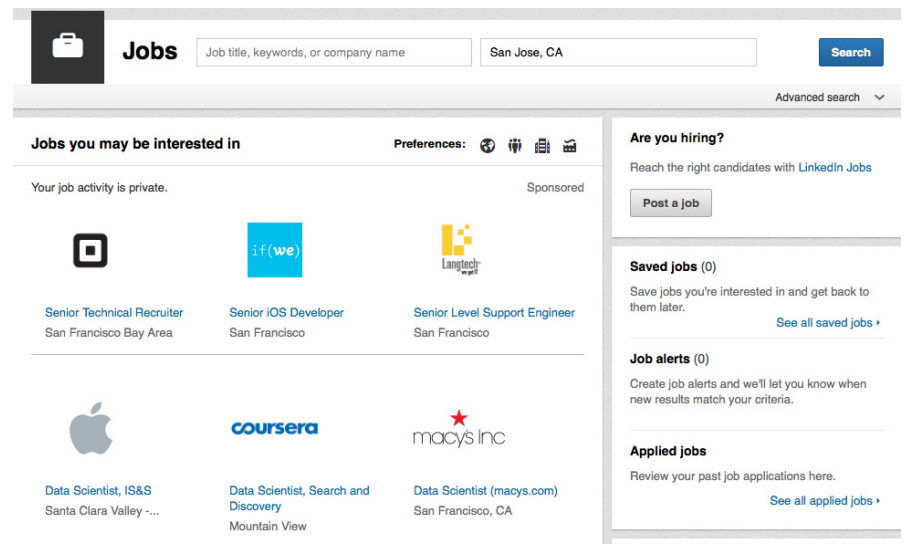This screenshot has height=549, width=914.
Task: Click the Post a job button
Action: tap(670, 203)
